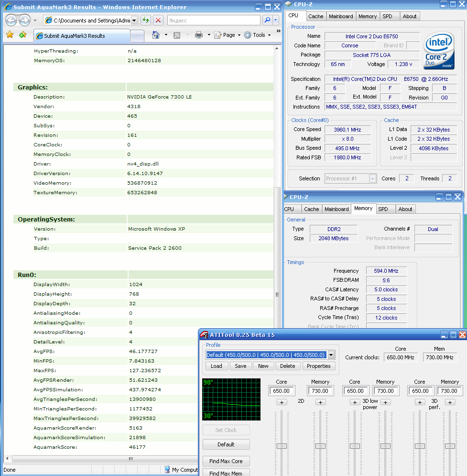Click plus above 2D Memory slider
467x476 pixels.
click(x=321, y=402)
